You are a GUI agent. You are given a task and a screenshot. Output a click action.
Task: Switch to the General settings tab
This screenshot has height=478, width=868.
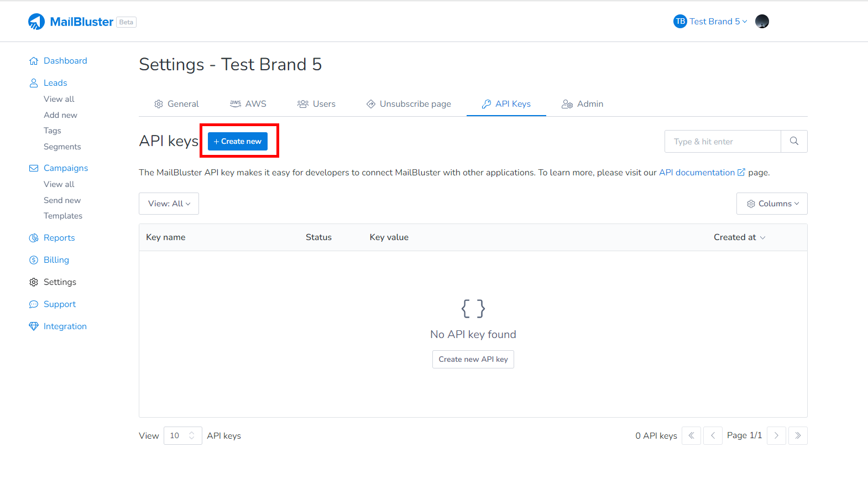click(x=176, y=104)
